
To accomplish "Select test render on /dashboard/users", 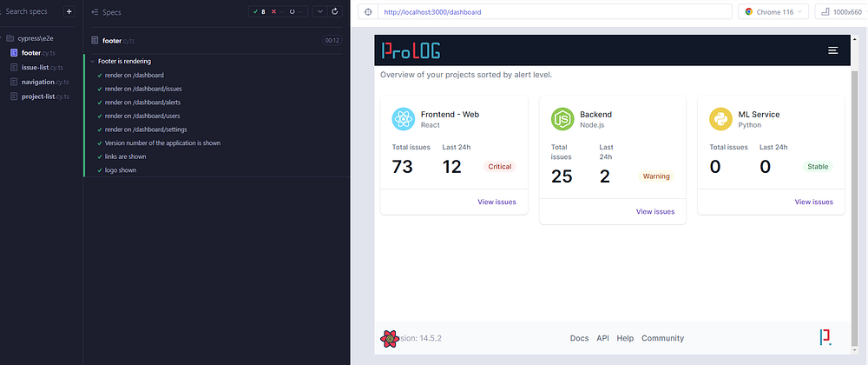I will (x=141, y=116).
